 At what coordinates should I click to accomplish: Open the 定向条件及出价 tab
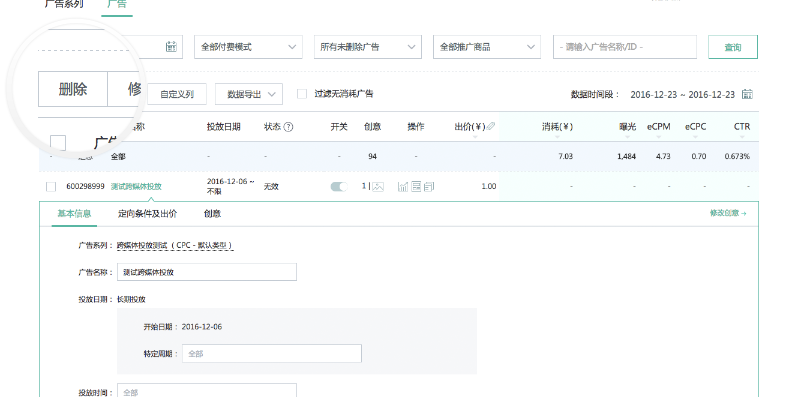148,214
